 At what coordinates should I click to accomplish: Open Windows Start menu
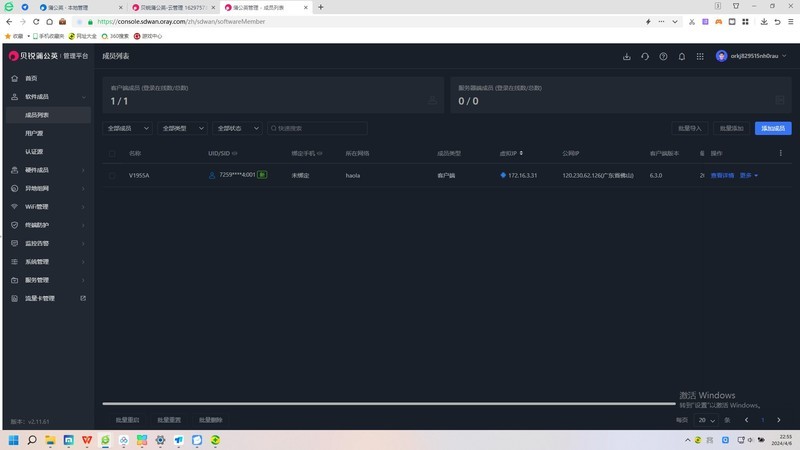13,440
